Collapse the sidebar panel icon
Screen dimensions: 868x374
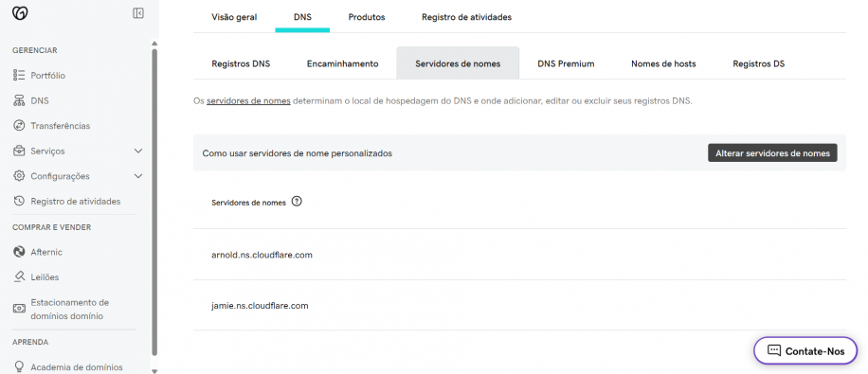[138, 13]
